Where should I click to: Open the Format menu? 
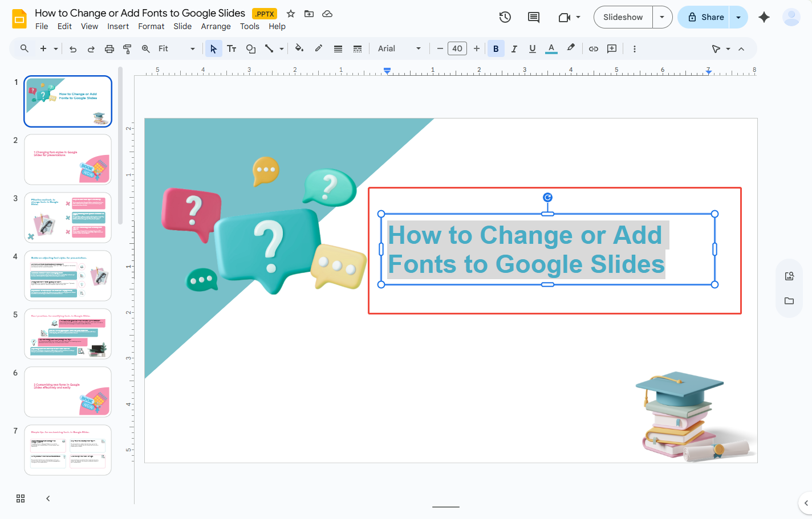(151, 26)
